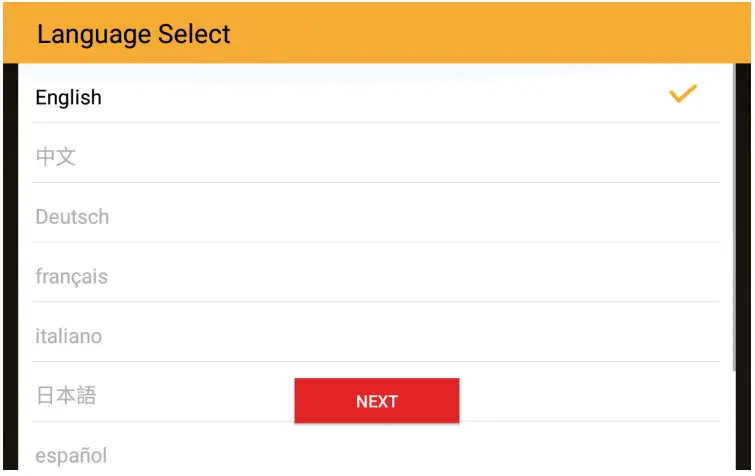
Task: Choose italiano from the list
Action: pyautogui.click(x=69, y=337)
